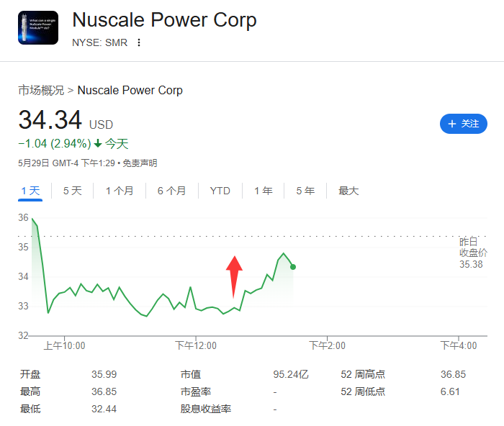The width and height of the screenshot is (504, 426).
Task: Show the 6 个月 price chart
Action: coord(171,191)
